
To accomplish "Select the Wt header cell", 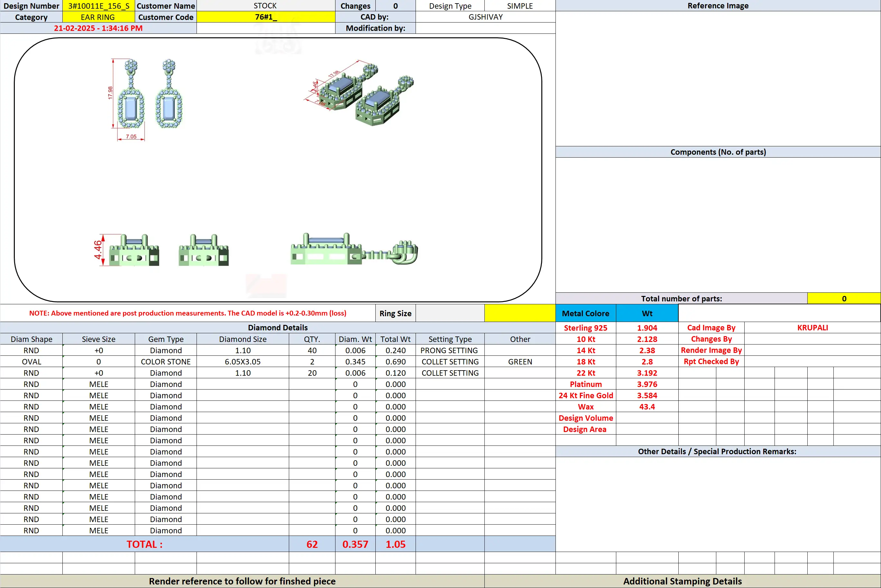I will pyautogui.click(x=647, y=313).
